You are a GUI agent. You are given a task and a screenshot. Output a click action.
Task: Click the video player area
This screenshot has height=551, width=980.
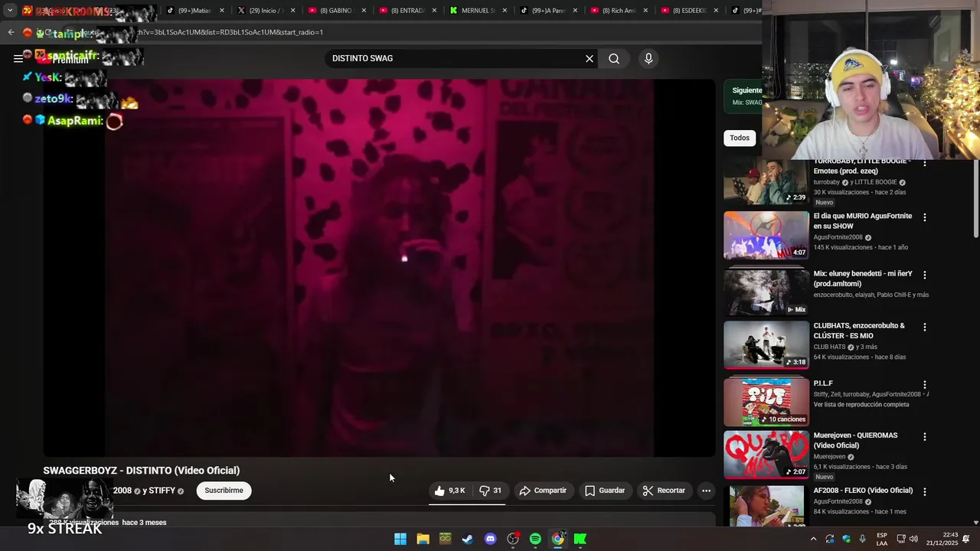pos(379,268)
